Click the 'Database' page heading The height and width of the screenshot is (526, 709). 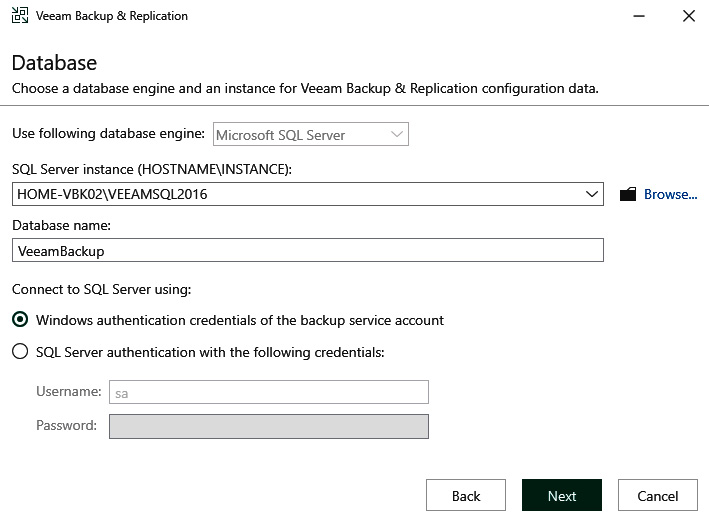click(x=54, y=63)
